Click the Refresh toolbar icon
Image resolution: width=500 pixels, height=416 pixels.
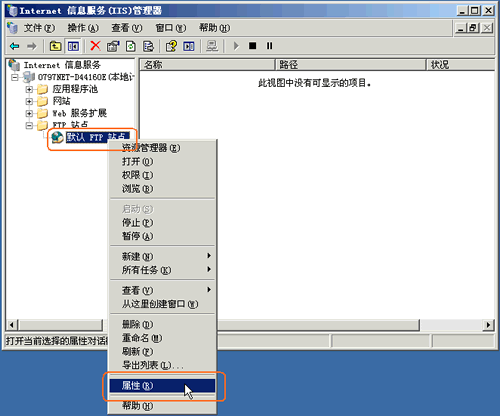[x=131, y=46]
